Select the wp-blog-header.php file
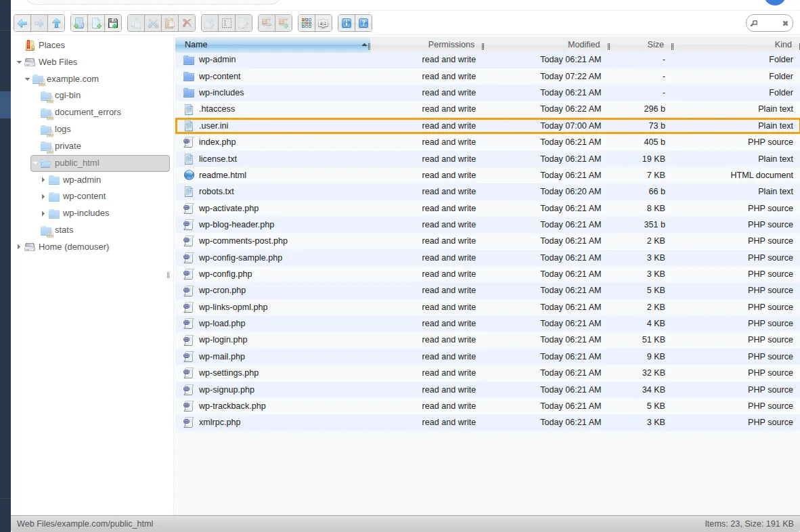This screenshot has height=532, width=800. [x=487, y=225]
